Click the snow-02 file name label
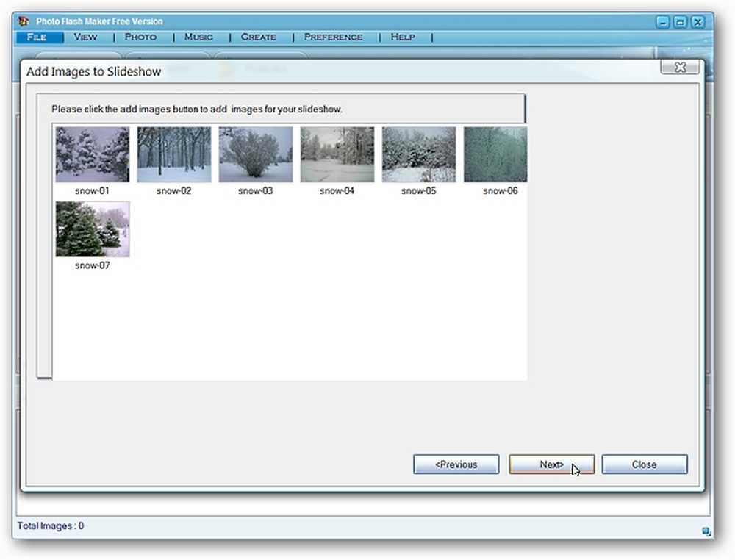Viewport: 735px width, 560px height. (x=173, y=191)
